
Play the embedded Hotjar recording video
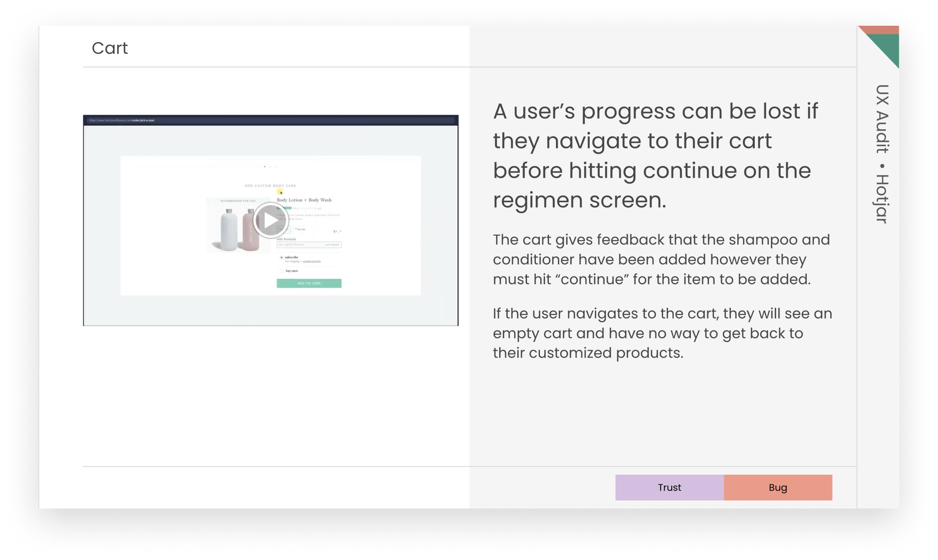tap(271, 220)
